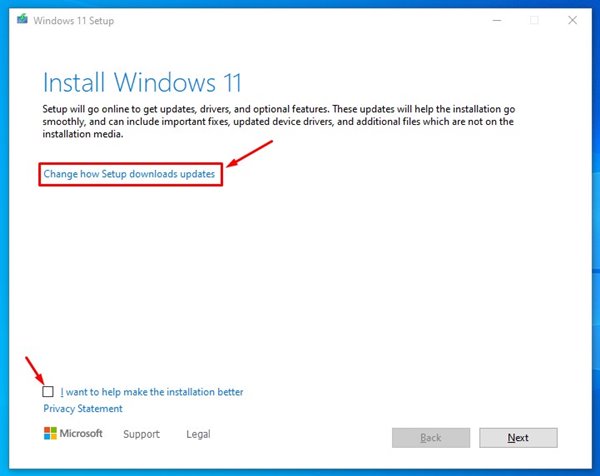This screenshot has width=600, height=476.
Task: Click the greyed-out Back button
Action: tap(431, 438)
